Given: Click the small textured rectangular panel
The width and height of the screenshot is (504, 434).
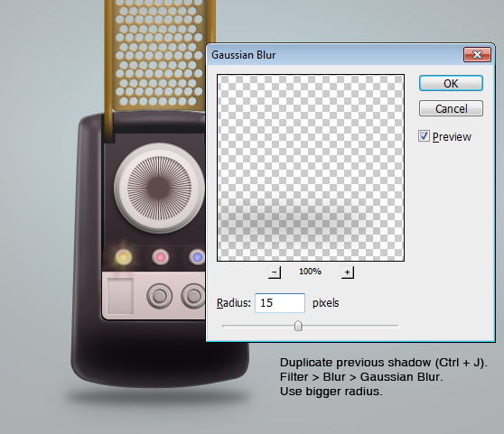Looking at the screenshot, I should click(120, 296).
